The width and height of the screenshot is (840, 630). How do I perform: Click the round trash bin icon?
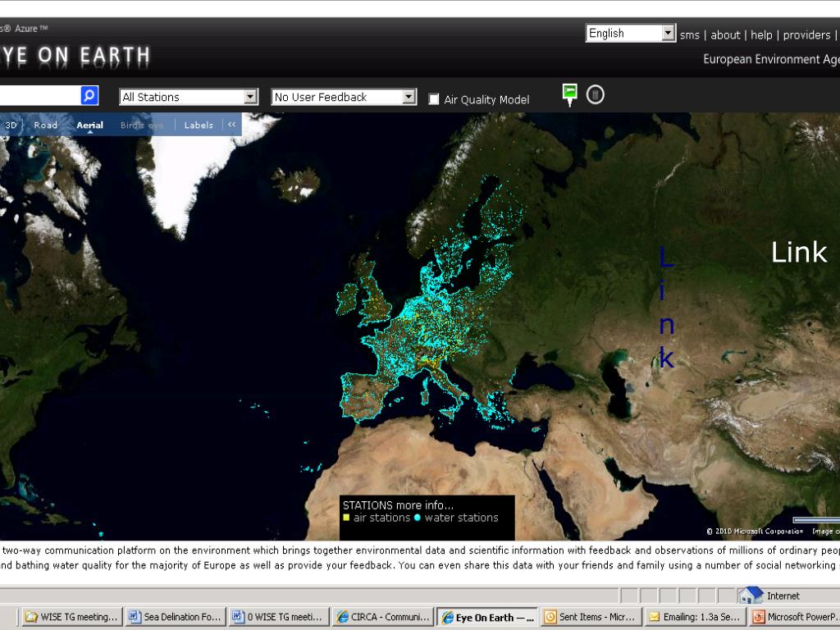click(x=596, y=95)
